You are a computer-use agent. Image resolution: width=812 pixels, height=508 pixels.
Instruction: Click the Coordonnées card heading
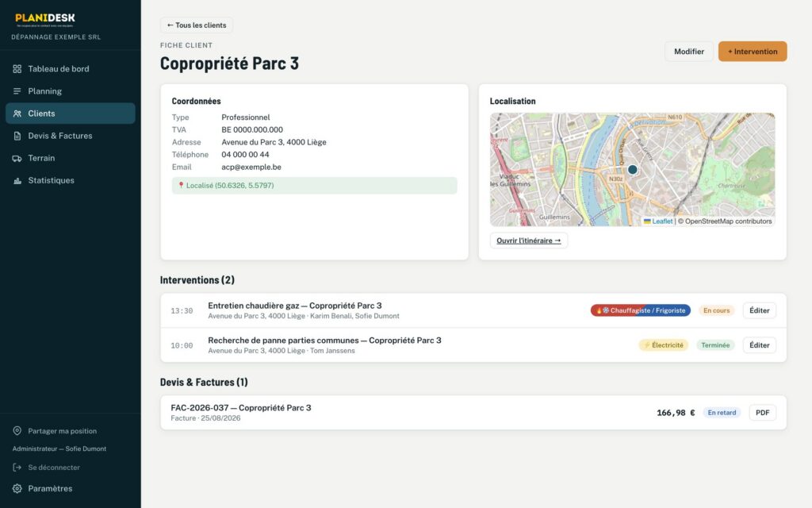click(x=197, y=101)
